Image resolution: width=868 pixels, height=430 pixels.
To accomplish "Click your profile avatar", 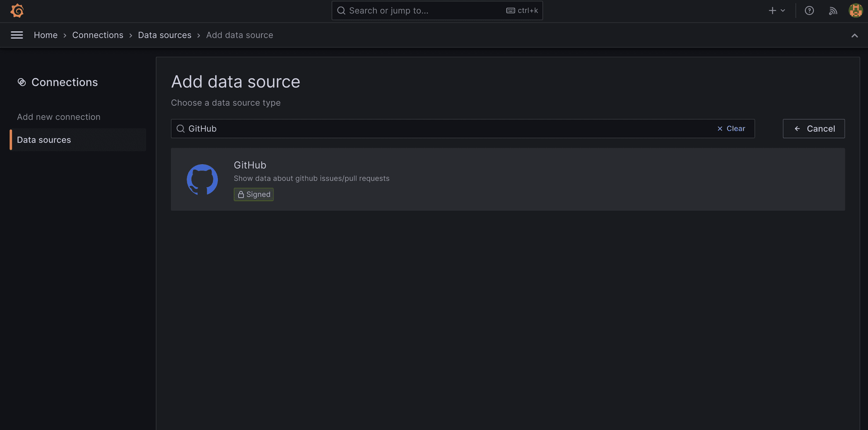I will click(x=856, y=10).
